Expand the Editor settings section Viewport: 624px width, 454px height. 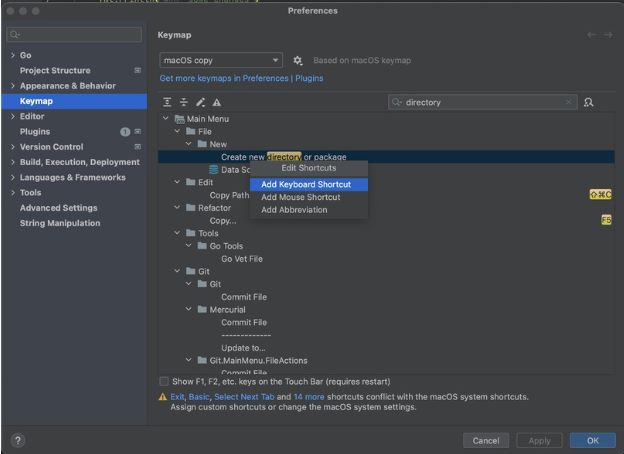tap(12, 116)
